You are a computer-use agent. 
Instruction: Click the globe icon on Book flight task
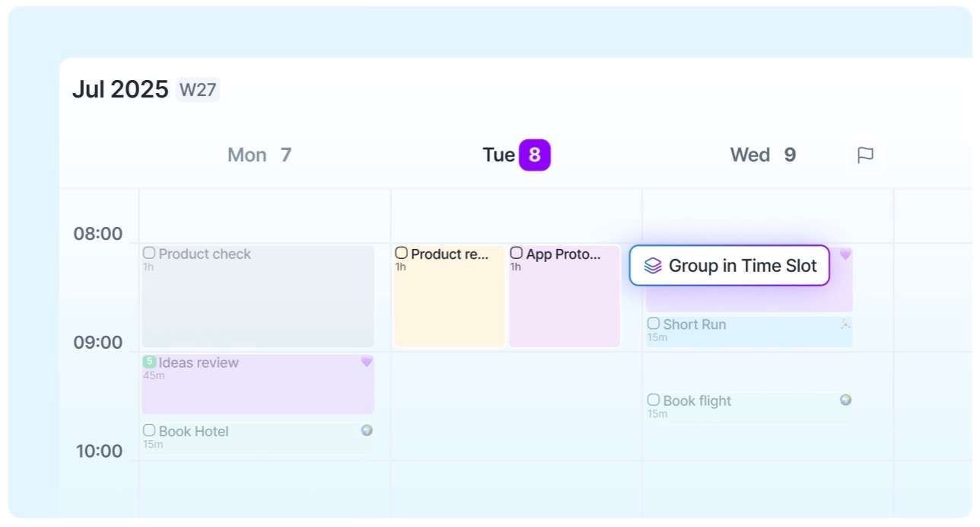845,400
